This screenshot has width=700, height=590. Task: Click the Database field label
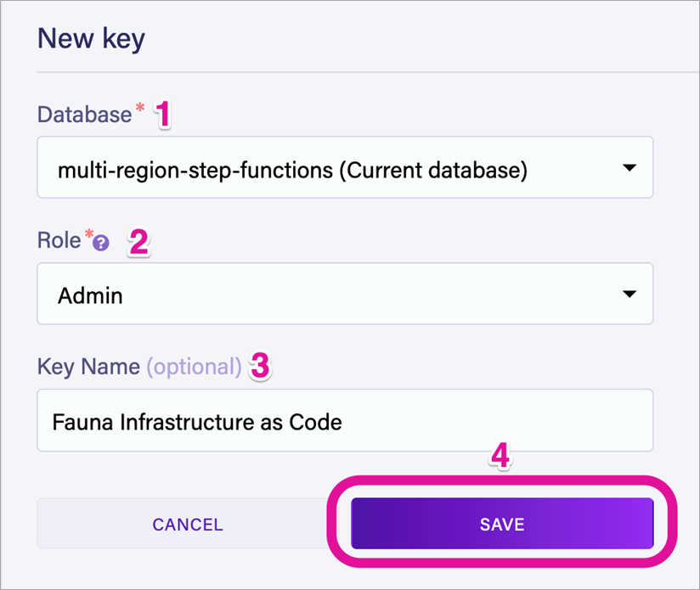coord(83,115)
